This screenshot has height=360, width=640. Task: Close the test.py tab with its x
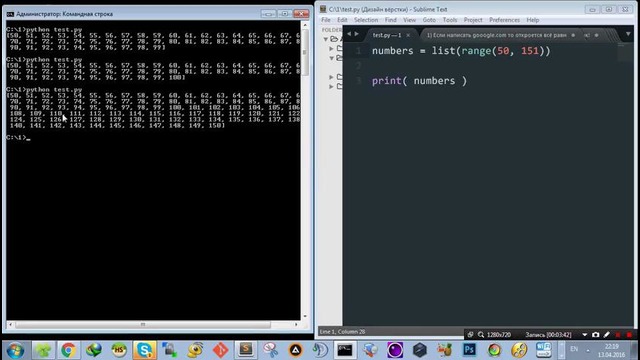(408, 35)
